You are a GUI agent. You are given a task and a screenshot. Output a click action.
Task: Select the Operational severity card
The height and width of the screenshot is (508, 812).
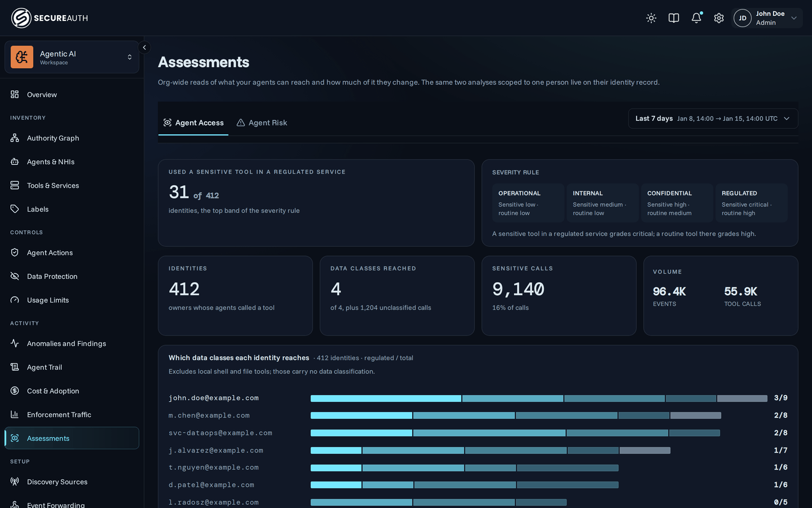528,203
